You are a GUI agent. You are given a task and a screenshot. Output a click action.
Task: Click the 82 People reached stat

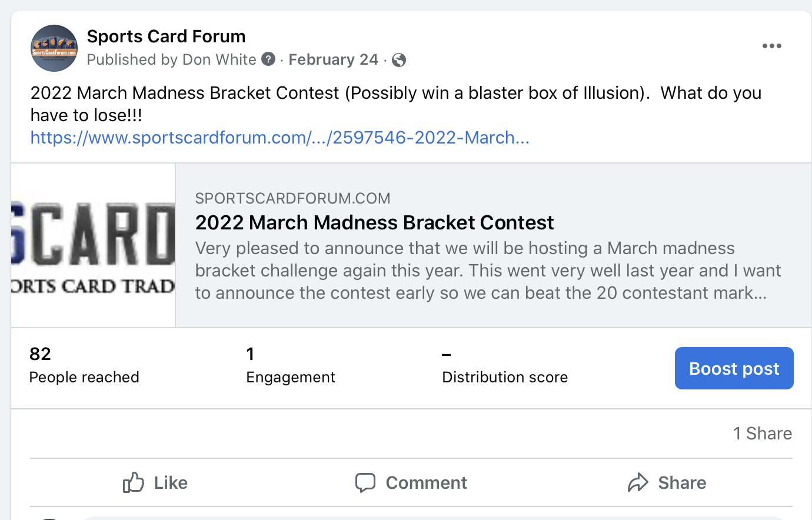(x=84, y=365)
